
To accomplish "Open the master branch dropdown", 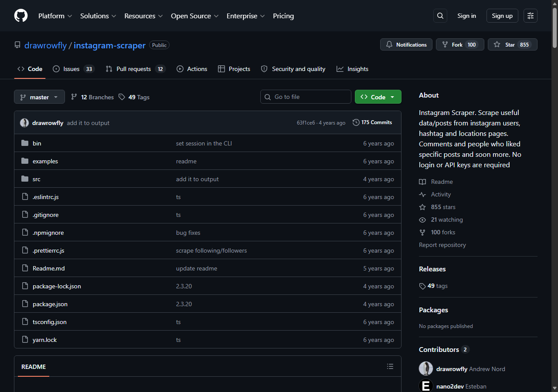I will (x=39, y=97).
